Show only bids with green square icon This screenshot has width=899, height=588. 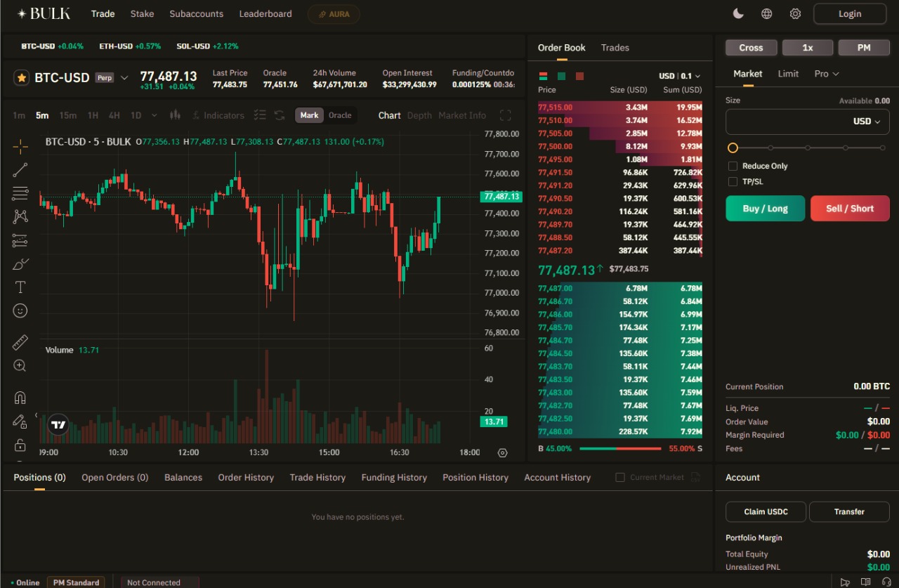click(x=561, y=76)
